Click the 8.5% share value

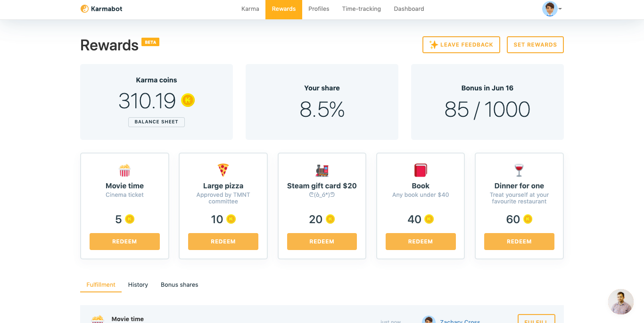322,110
